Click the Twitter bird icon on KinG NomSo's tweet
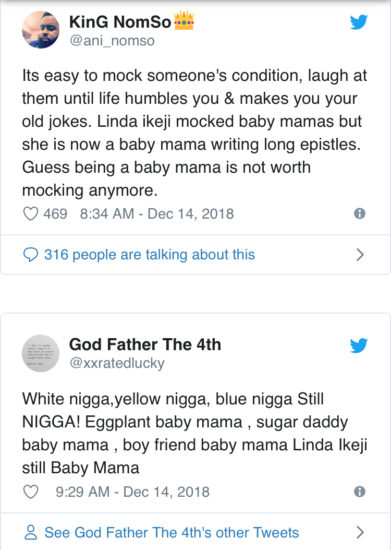The width and height of the screenshot is (391, 550). click(x=359, y=22)
